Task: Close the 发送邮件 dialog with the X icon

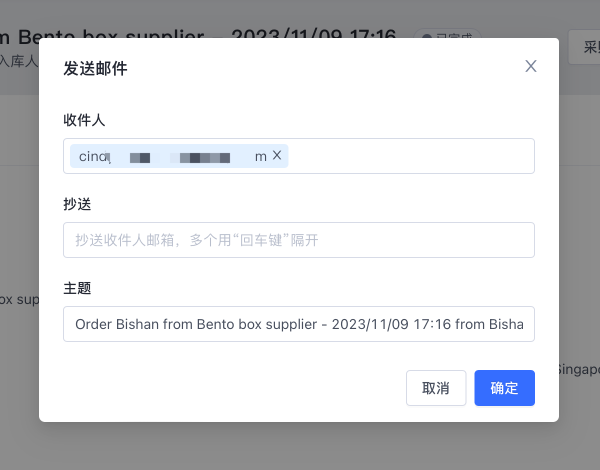Action: (530, 66)
